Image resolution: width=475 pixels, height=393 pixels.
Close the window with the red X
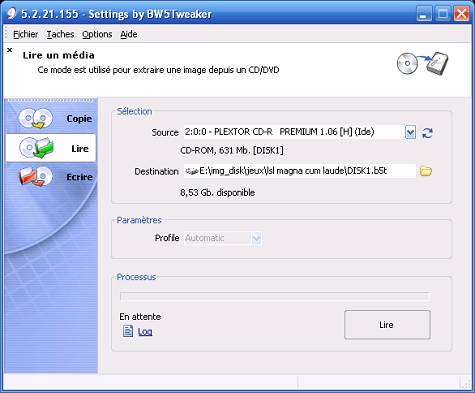pos(461,14)
